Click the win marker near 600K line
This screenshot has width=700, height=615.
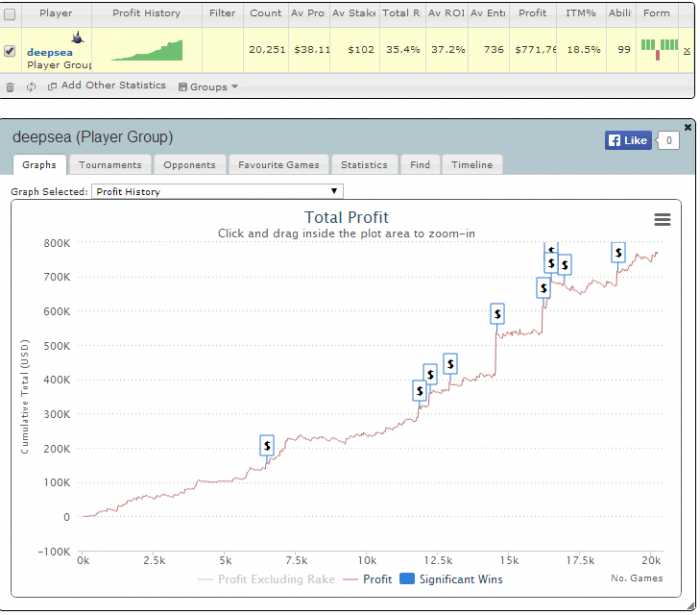tap(497, 314)
